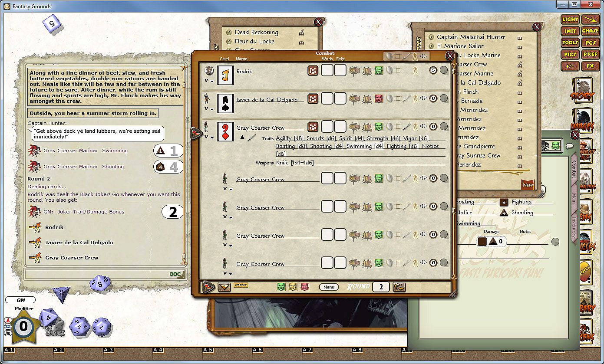604x364 pixels.
Task: Open the PREF preferences button
Action: tap(590, 55)
